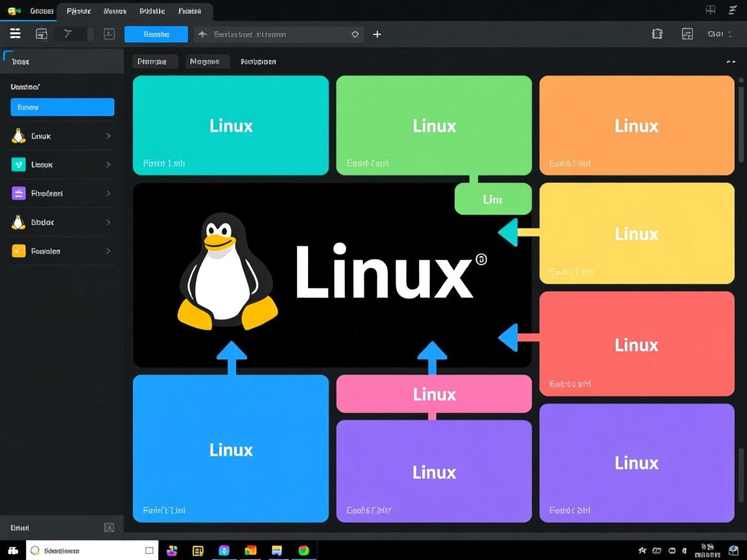Toggle the checkbox near the bottom-left status label

tap(109, 528)
